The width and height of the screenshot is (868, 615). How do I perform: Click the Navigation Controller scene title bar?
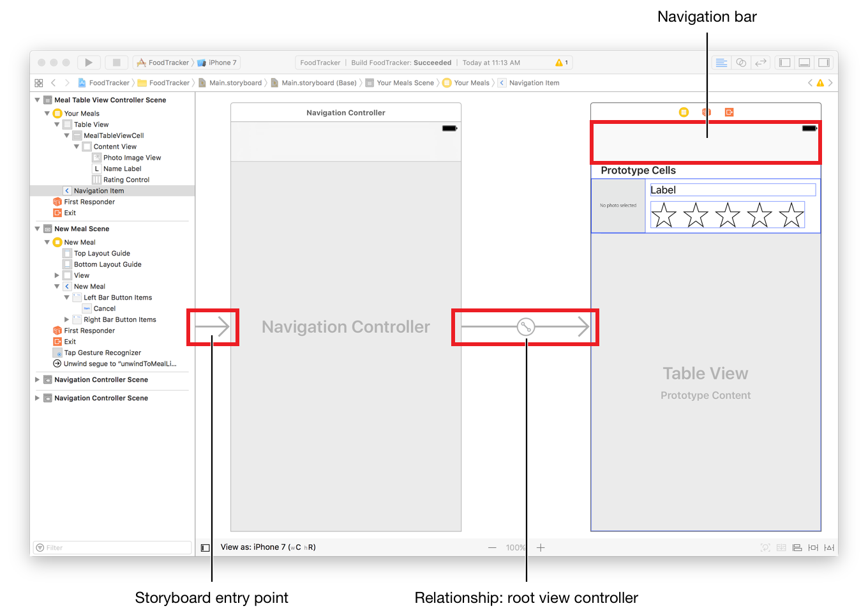pos(346,112)
